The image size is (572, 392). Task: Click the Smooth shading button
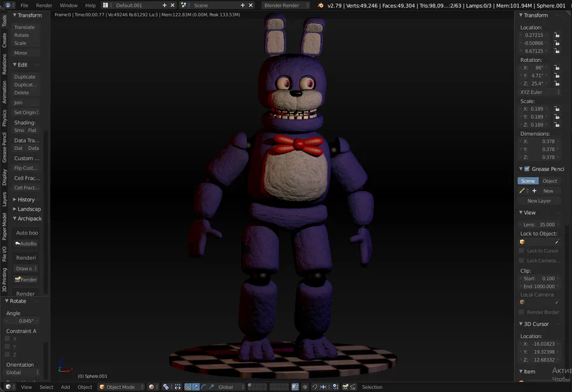click(x=19, y=130)
